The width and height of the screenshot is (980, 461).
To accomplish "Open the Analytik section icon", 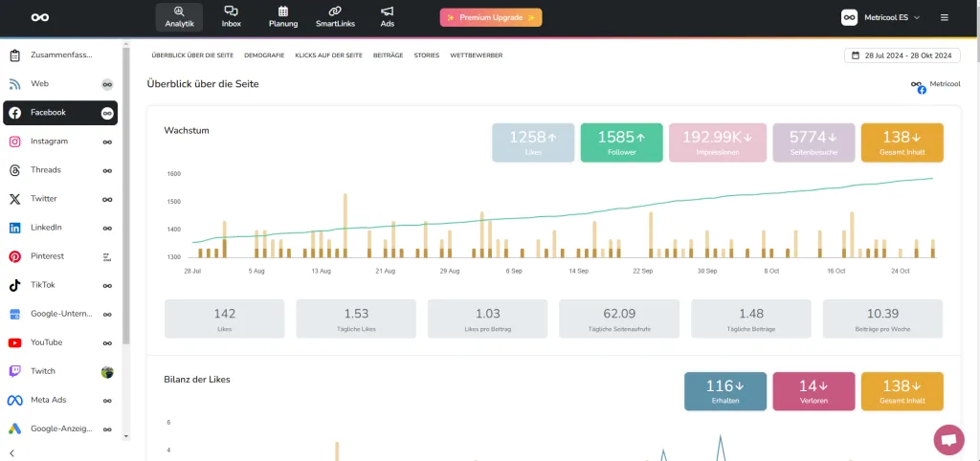I will point(179,16).
